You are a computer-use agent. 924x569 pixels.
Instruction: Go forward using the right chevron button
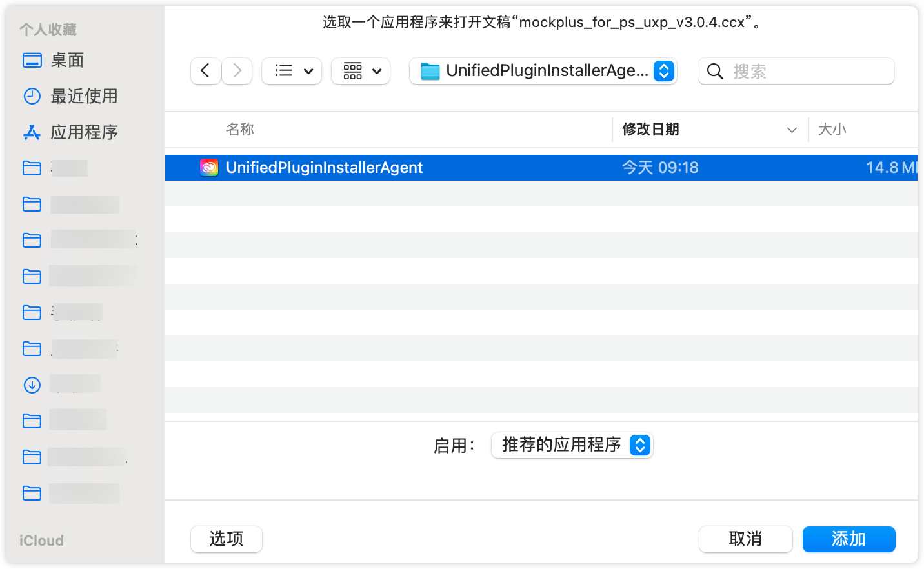click(237, 71)
